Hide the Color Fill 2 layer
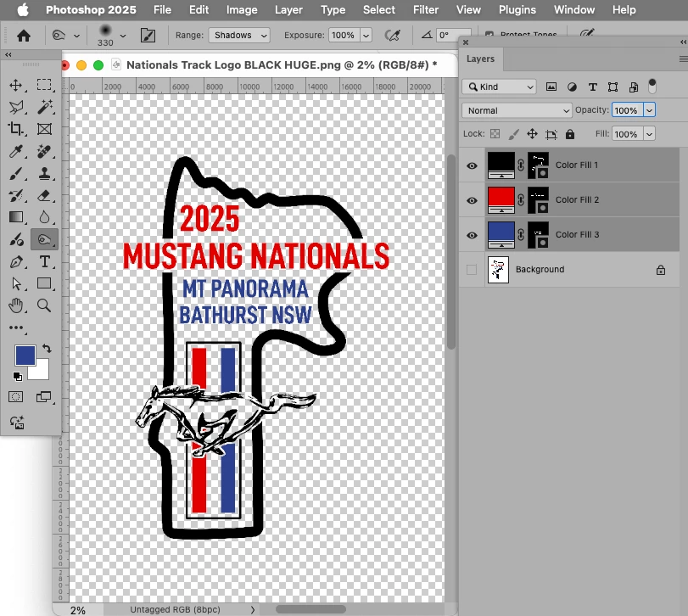Screen dimensions: 688x616 click(472, 200)
